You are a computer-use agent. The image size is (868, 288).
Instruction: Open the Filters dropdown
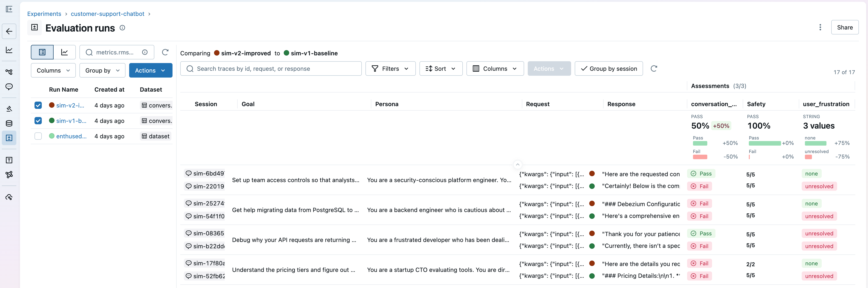click(x=390, y=69)
